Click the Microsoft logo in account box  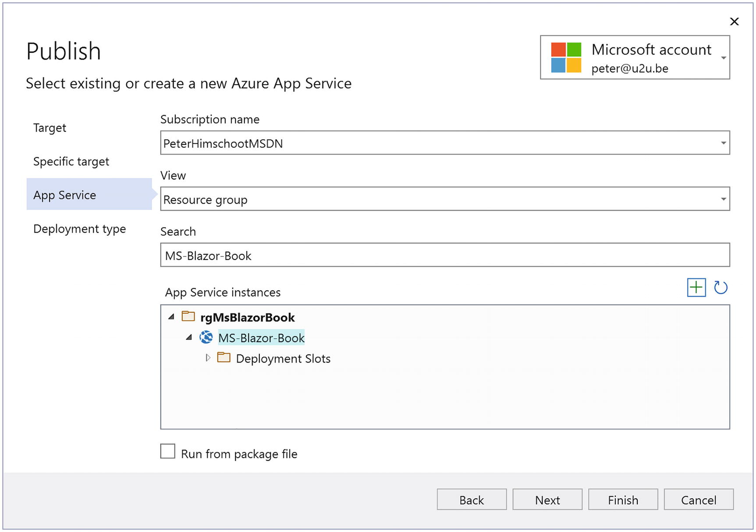coord(566,57)
